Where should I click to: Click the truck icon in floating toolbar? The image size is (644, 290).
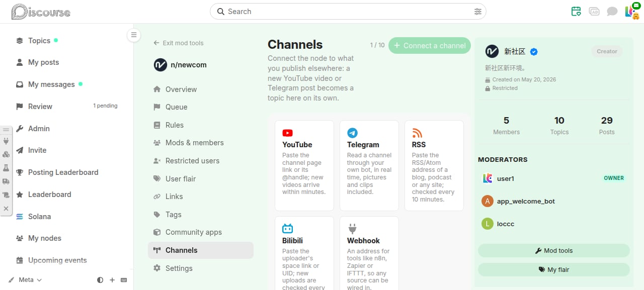(x=6, y=181)
